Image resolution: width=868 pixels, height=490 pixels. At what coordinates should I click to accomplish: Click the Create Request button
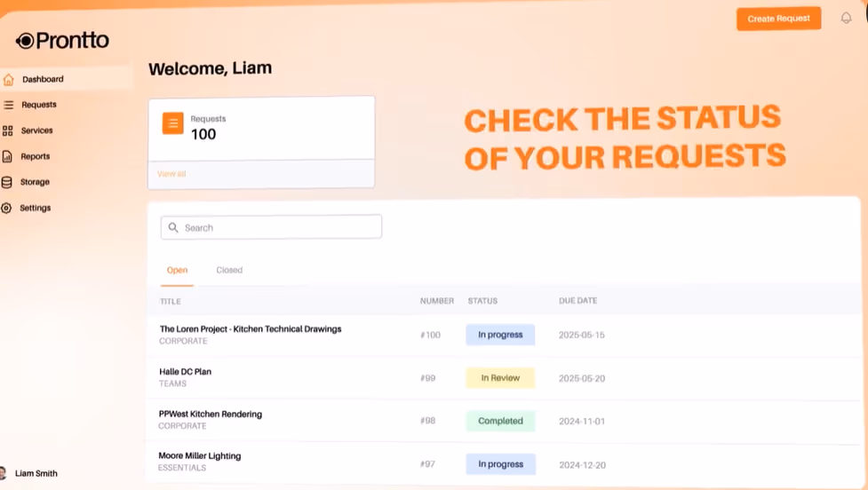click(778, 19)
